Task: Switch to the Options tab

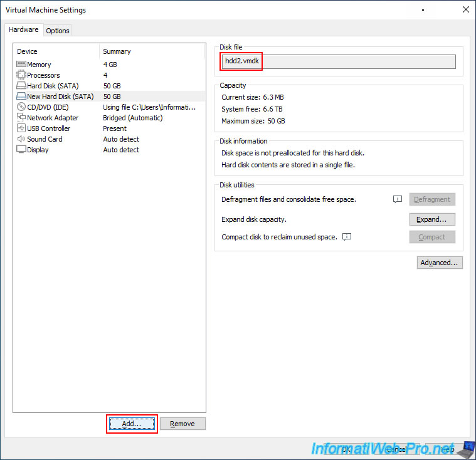Action: point(58,31)
